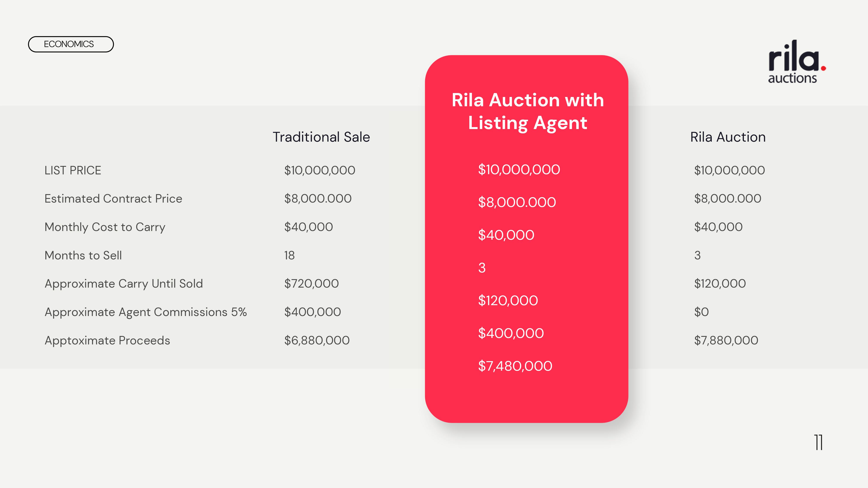Click the Monthly Cost to Carry label

pyautogui.click(x=105, y=227)
